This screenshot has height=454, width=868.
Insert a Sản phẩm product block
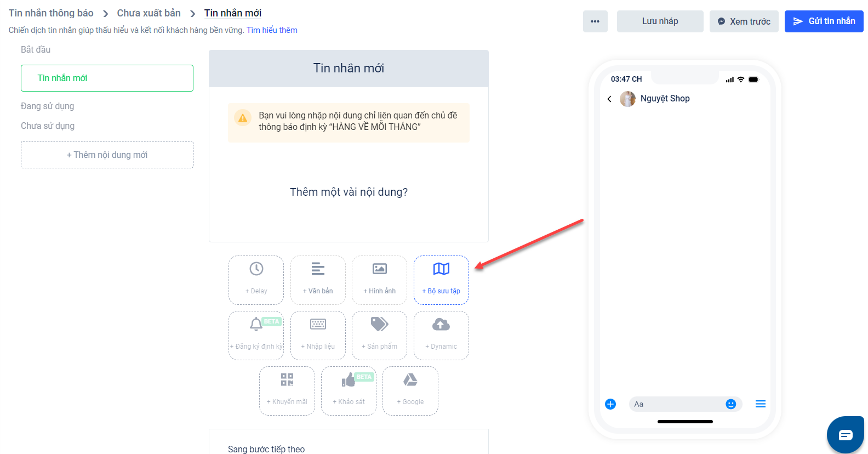click(x=379, y=335)
